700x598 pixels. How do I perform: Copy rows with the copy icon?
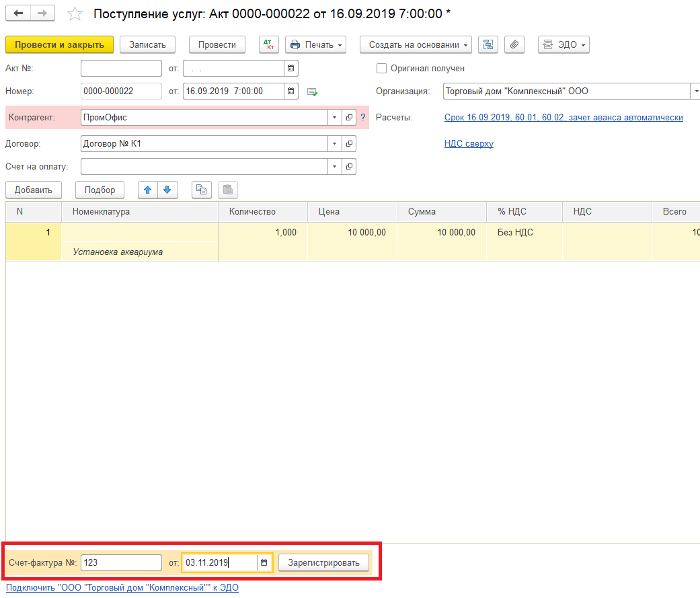tap(201, 190)
